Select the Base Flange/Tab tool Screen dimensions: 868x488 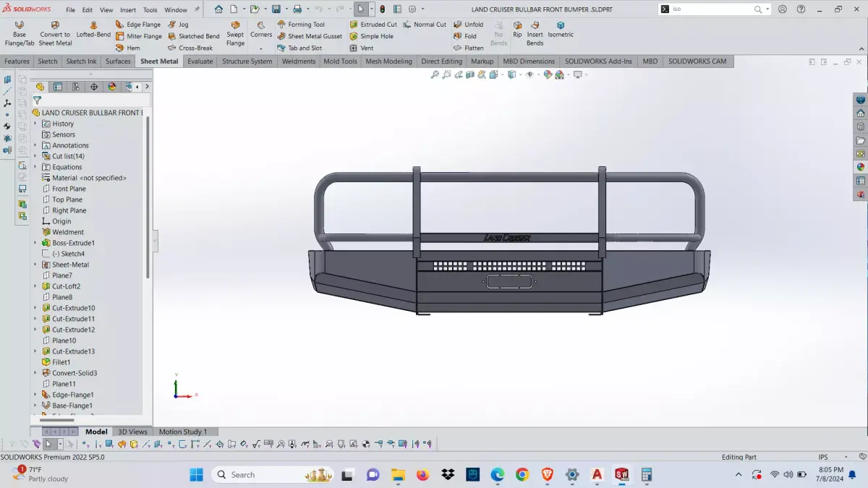point(19,34)
